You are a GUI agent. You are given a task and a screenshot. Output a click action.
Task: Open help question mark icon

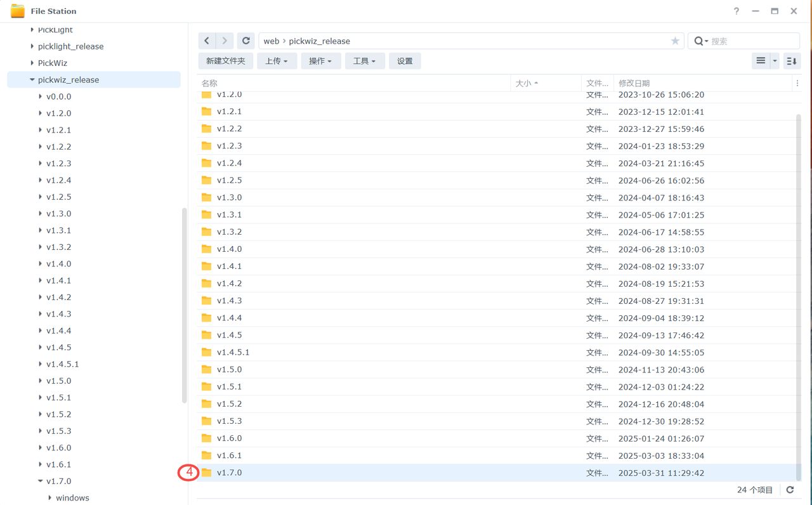[x=736, y=11]
